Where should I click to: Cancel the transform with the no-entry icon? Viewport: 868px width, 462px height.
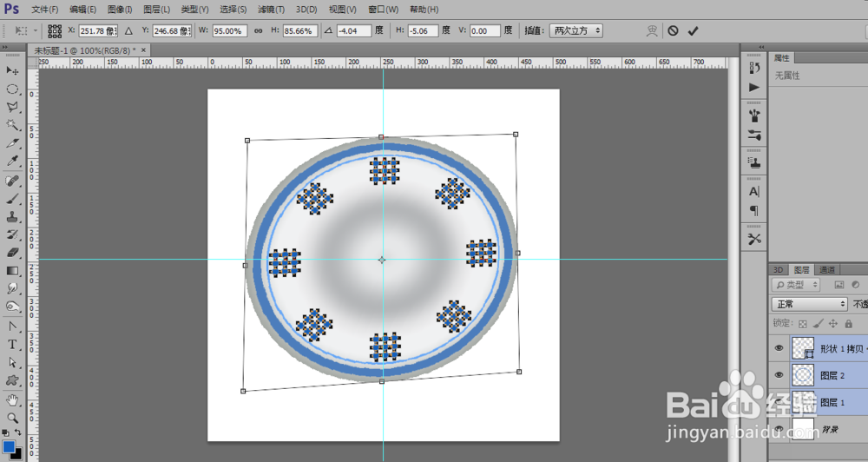[674, 31]
